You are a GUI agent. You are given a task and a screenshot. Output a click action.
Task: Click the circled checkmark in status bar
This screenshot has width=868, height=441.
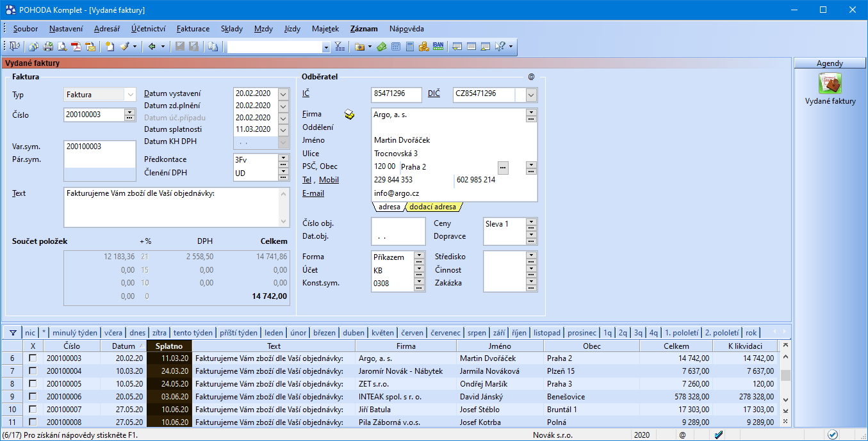(832, 435)
